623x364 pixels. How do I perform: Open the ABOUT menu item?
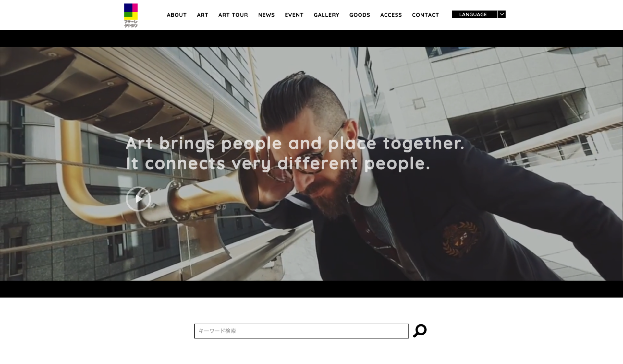[177, 15]
